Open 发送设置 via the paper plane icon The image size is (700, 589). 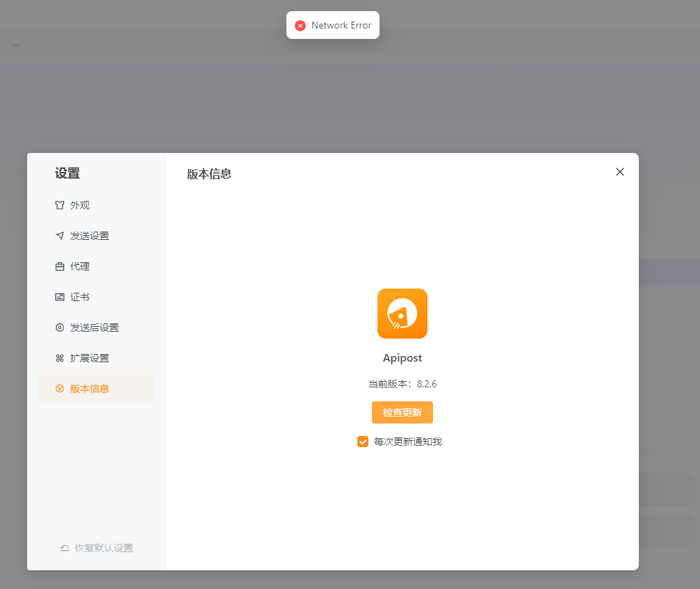[x=60, y=235]
